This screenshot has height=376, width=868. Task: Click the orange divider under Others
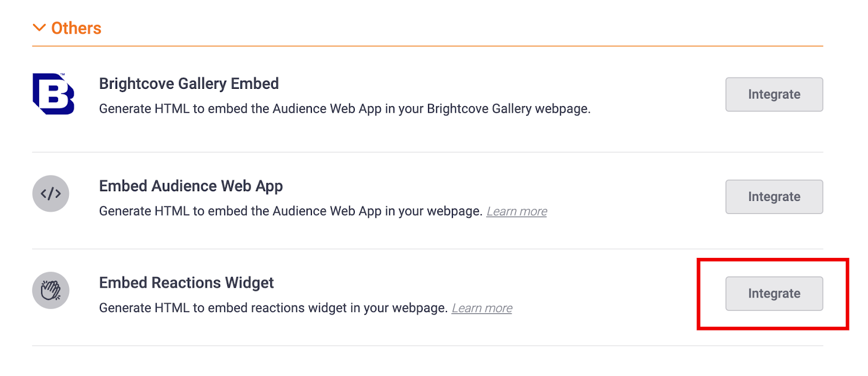click(x=427, y=46)
